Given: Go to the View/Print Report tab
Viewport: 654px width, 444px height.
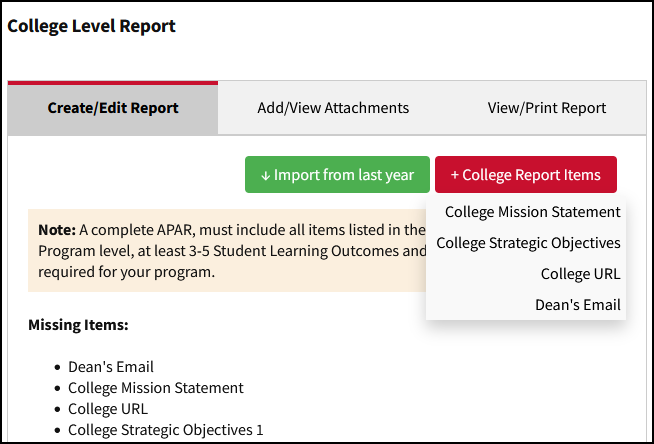Looking at the screenshot, I should [x=546, y=108].
